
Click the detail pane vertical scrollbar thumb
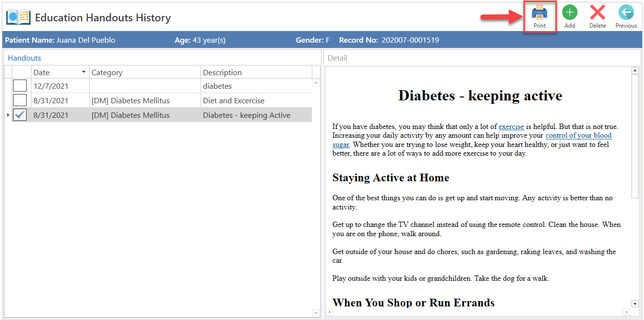(x=635, y=137)
